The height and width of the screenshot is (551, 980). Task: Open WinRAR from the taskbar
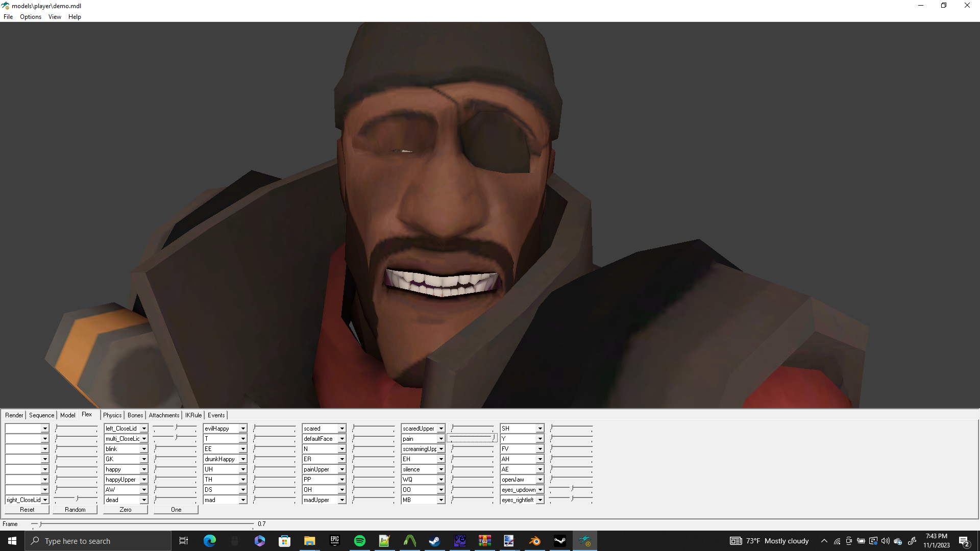click(x=485, y=541)
